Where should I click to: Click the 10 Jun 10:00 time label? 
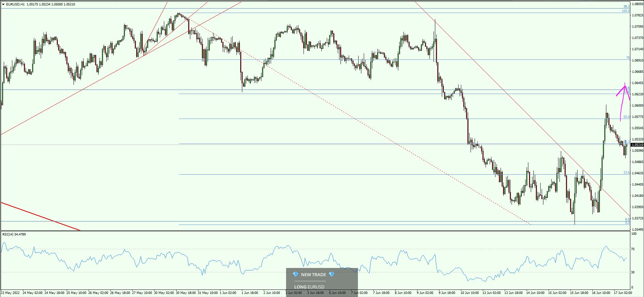(x=470, y=293)
